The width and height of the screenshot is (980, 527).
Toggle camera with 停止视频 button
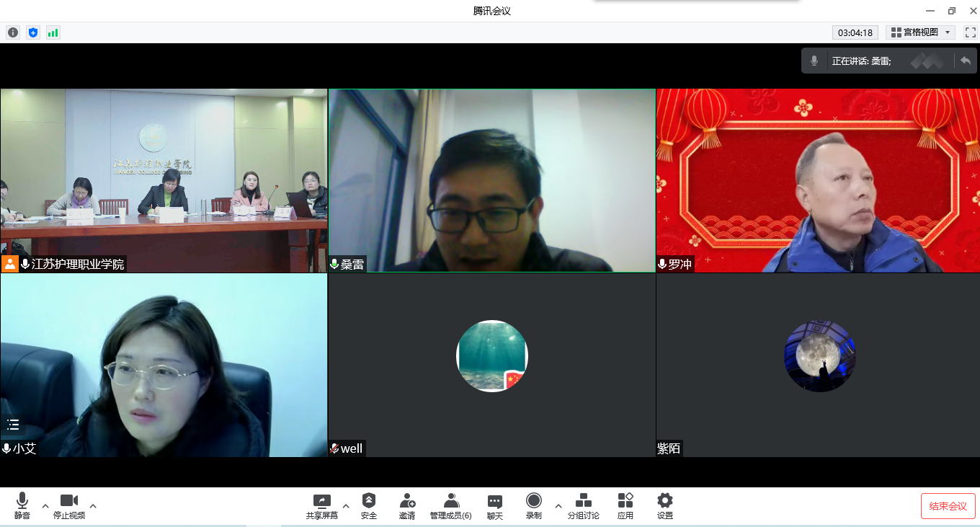point(69,505)
